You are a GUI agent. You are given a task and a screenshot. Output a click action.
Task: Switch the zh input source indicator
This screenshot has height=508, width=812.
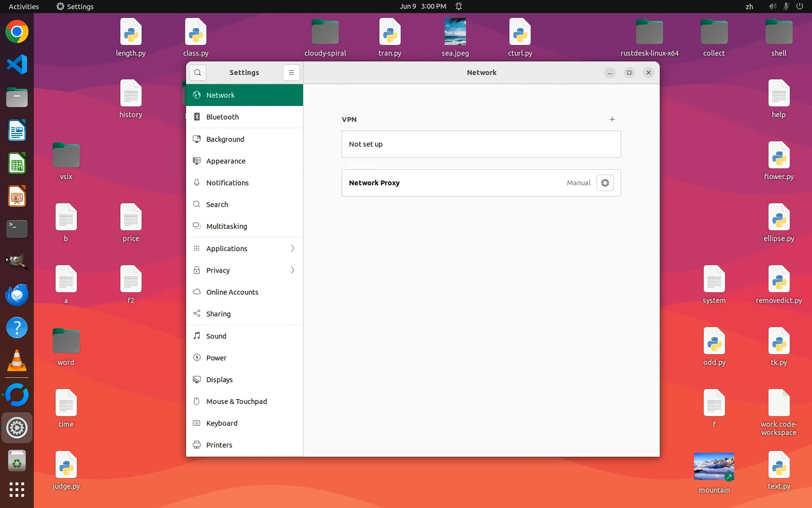click(x=749, y=6)
